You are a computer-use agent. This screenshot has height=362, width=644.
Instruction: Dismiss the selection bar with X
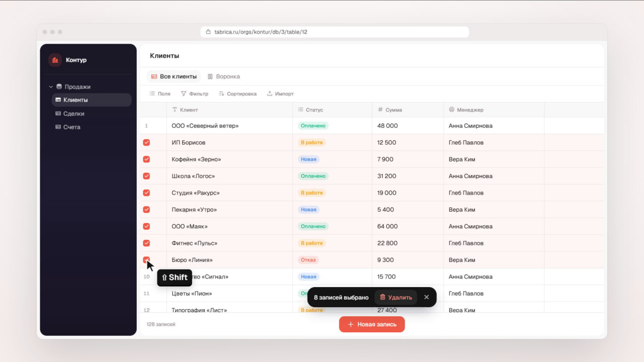pos(427,297)
